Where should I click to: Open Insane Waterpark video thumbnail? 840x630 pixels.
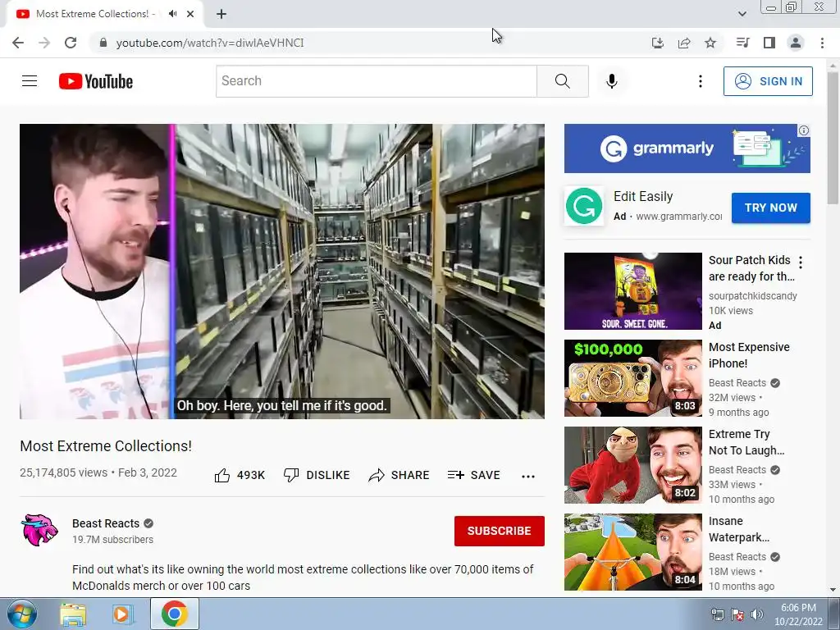(632, 552)
